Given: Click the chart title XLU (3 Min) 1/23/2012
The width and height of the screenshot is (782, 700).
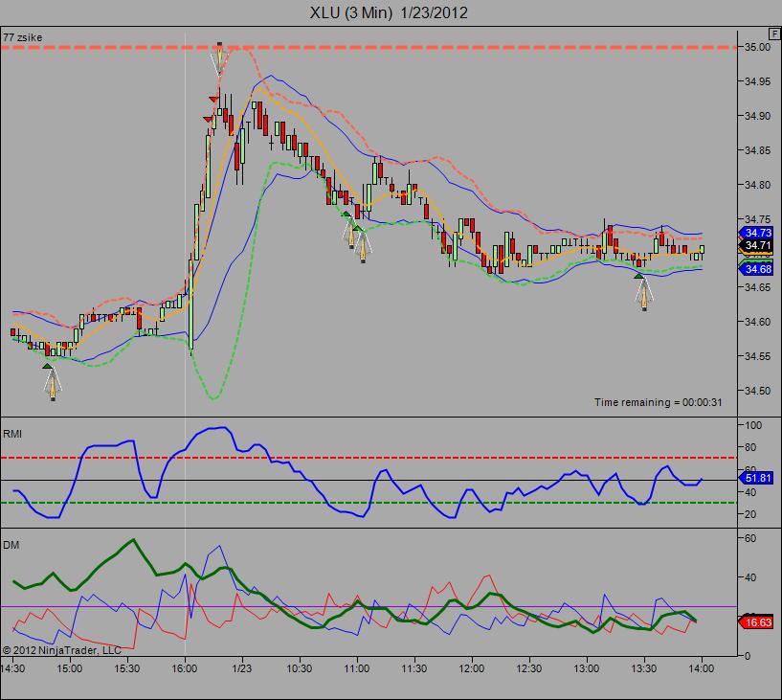Looking at the screenshot, I should click(389, 12).
